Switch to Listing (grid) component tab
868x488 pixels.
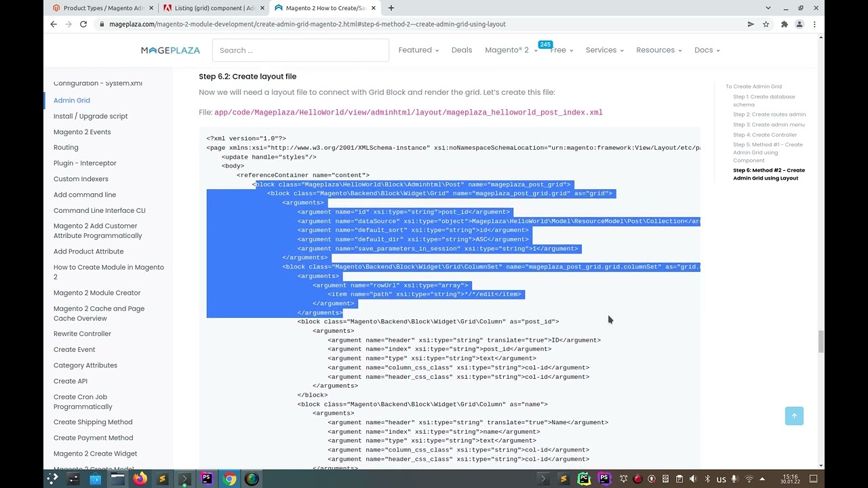coord(214,8)
